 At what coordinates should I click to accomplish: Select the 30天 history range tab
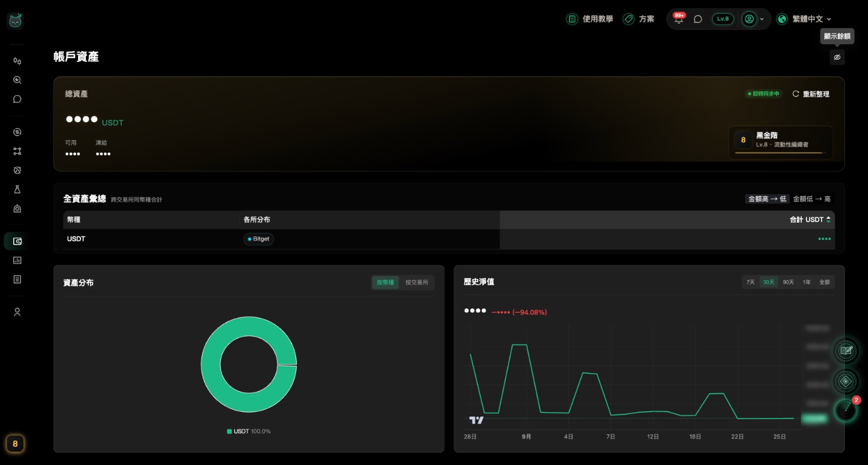(769, 282)
